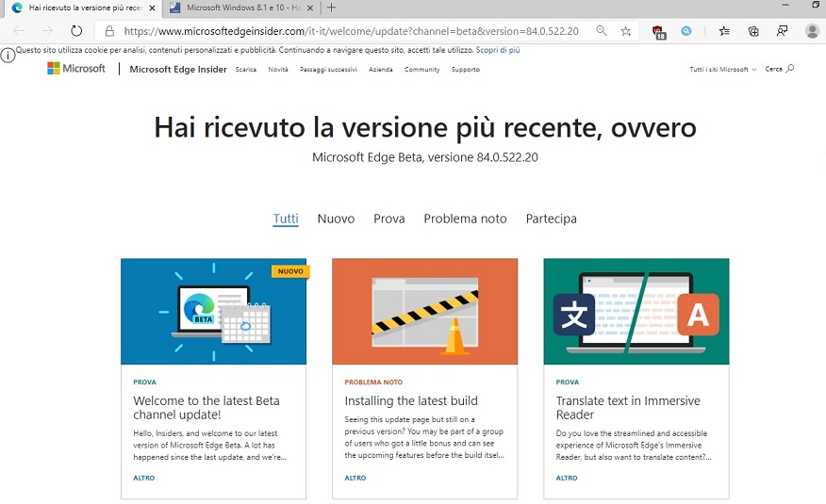Close the 'Hai ricevuto la versione' tab
This screenshot has width=826, height=504.
(152, 8)
